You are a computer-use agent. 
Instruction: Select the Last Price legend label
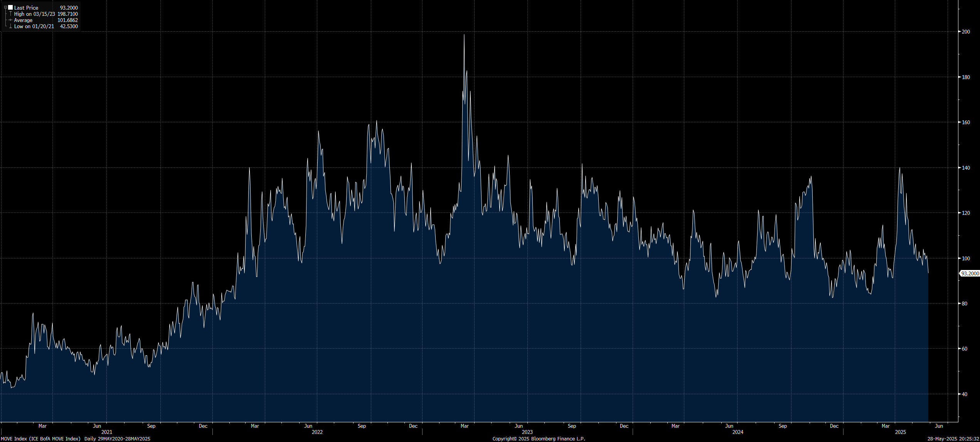pyautogui.click(x=26, y=8)
